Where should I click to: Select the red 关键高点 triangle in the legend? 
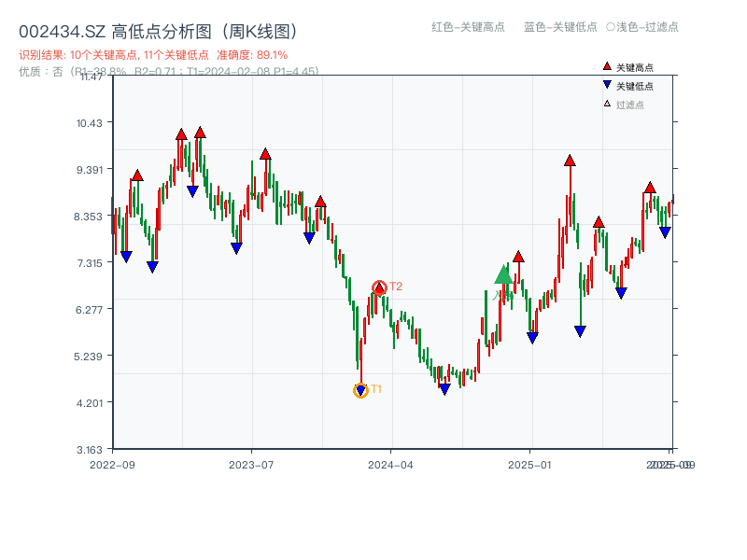point(607,66)
